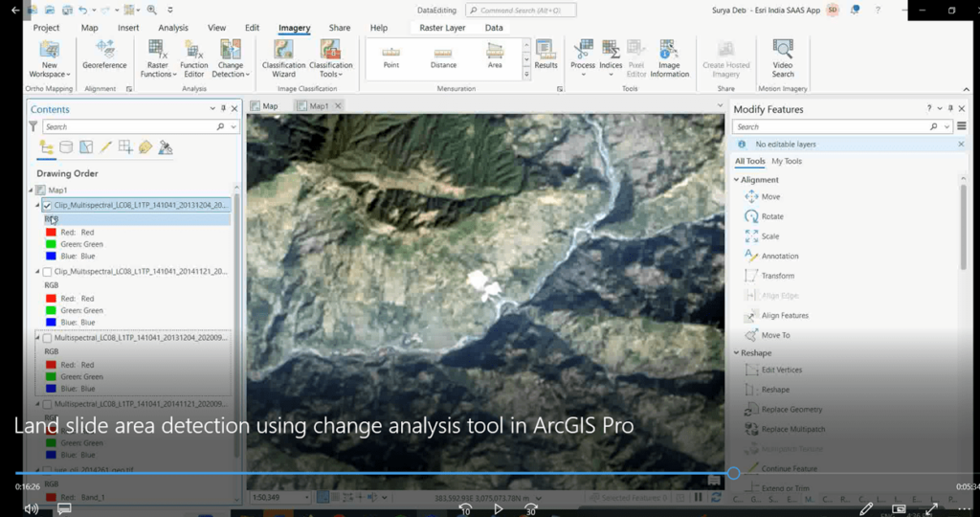The image size is (980, 517).
Task: Expand the Mensuration gallery arrow
Action: [x=526, y=75]
